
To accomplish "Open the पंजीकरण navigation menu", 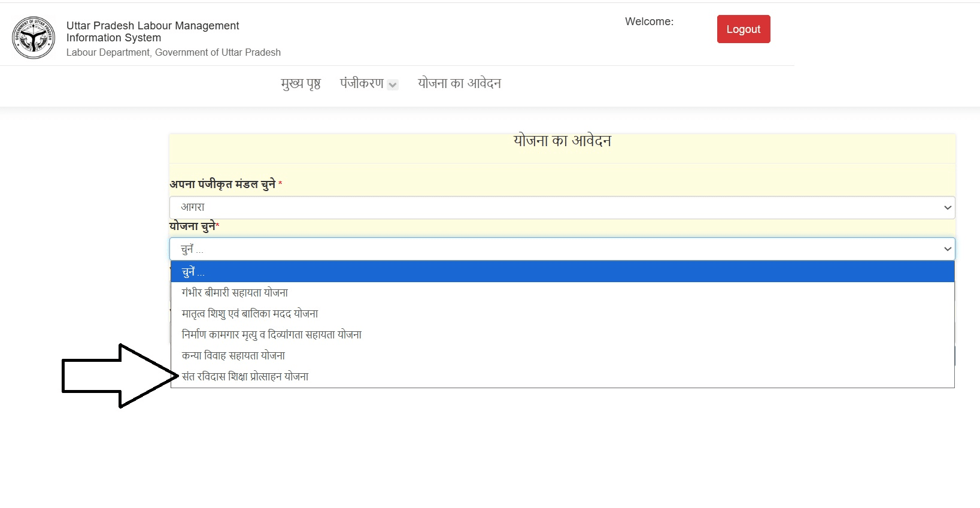I will [362, 84].
